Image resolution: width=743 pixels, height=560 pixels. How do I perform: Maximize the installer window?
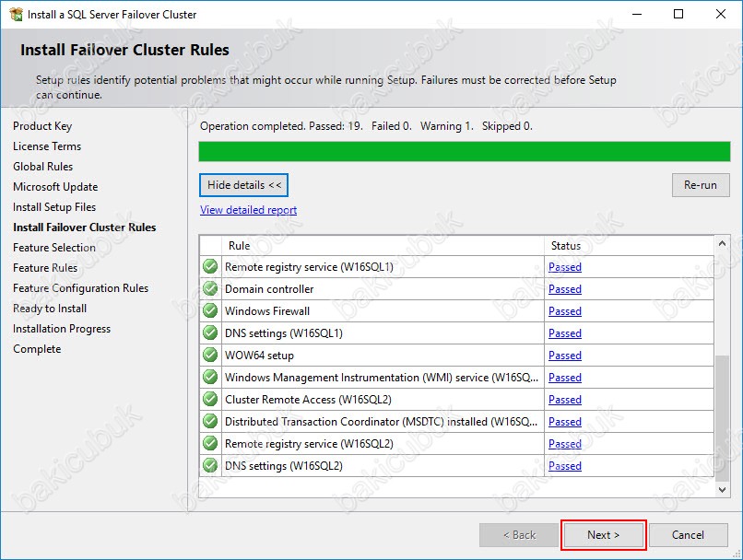point(678,14)
